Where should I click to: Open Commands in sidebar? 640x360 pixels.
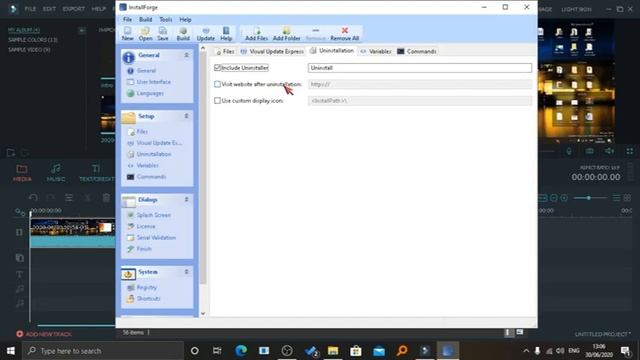(x=147, y=177)
